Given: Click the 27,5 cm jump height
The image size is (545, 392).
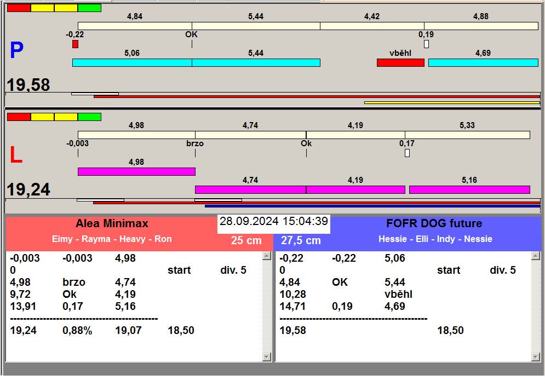Looking at the screenshot, I should coord(301,240).
